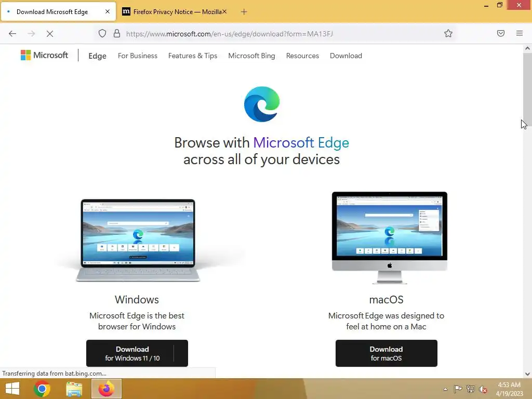Click the Windows heading text
Viewport: 532px width, 399px height.
coord(137,300)
